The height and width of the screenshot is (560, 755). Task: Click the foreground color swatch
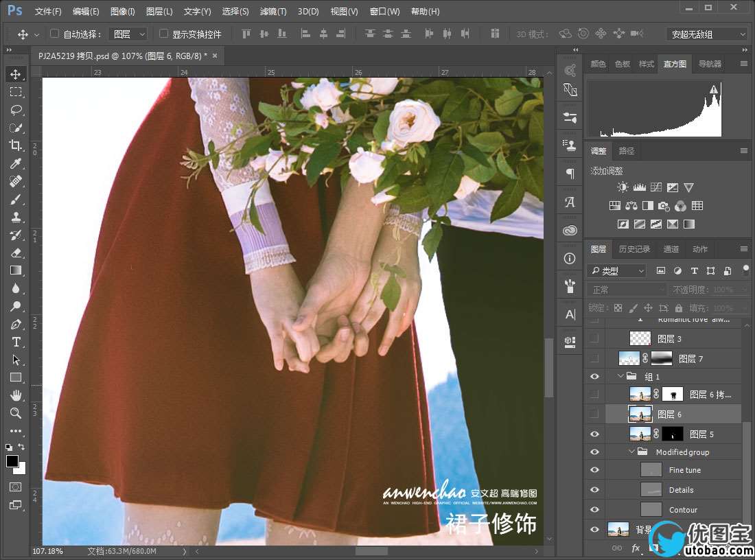[12, 461]
